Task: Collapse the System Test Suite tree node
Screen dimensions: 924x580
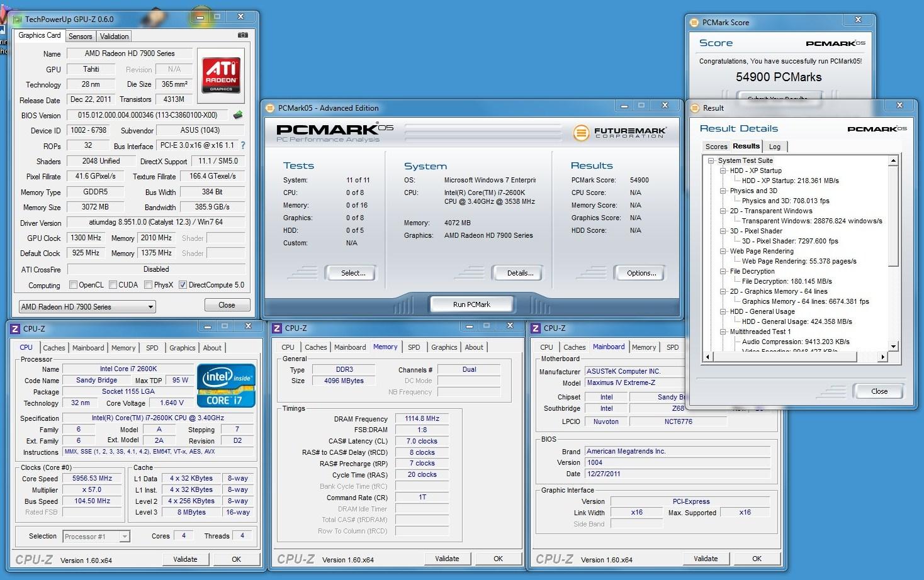Action: [712, 160]
